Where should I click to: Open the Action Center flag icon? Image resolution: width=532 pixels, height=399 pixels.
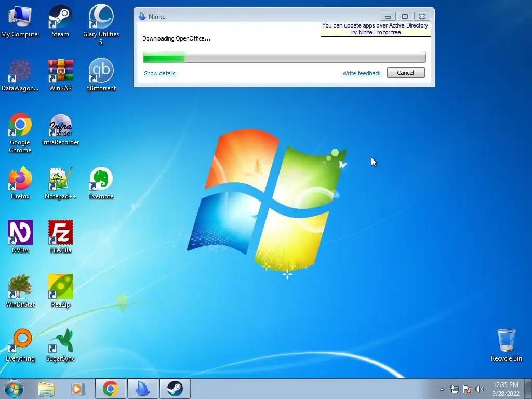tap(467, 389)
